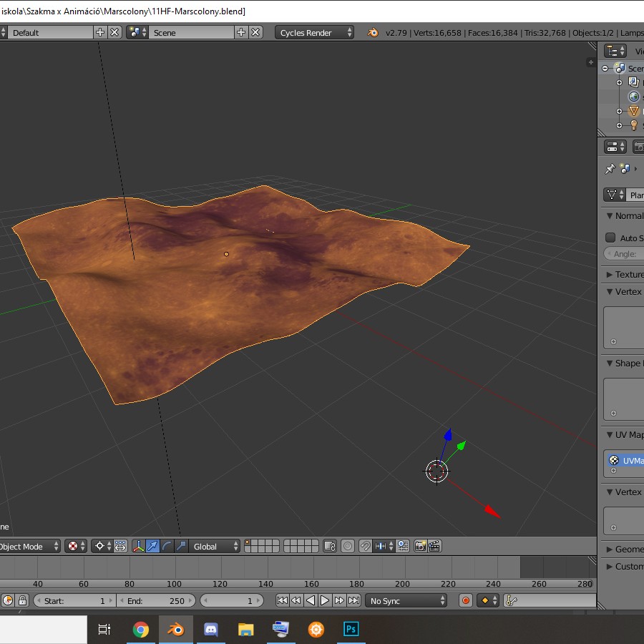Image resolution: width=644 pixels, height=644 pixels.
Task: Click the OpenGL render image camera icon
Action: point(420,547)
